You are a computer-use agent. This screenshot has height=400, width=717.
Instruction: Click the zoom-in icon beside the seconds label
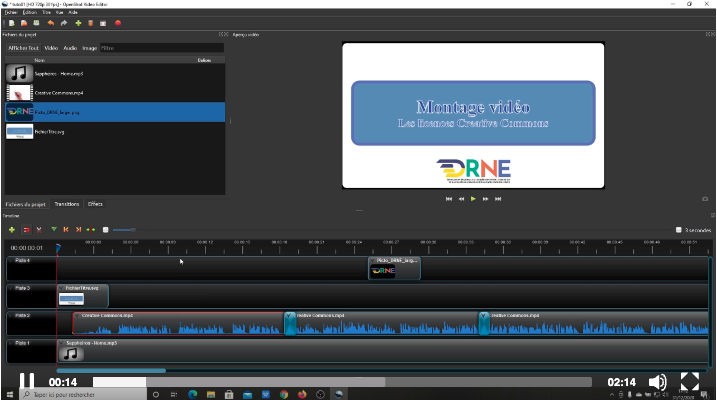coord(679,230)
